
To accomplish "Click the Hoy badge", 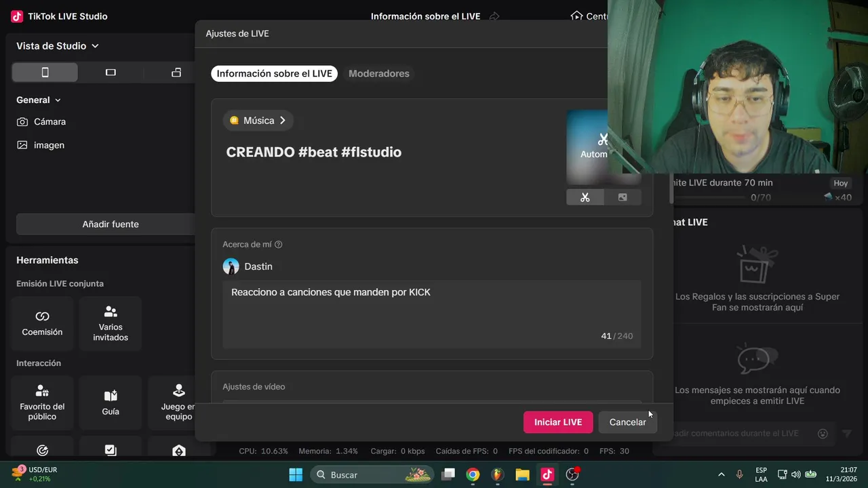I will pos(841,183).
